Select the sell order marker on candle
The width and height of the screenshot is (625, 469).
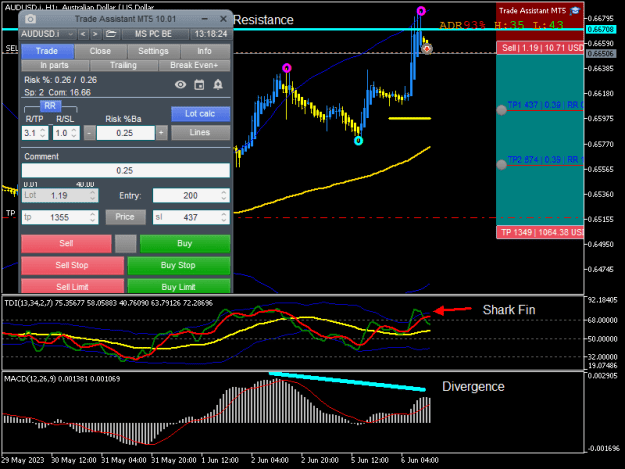click(427, 49)
